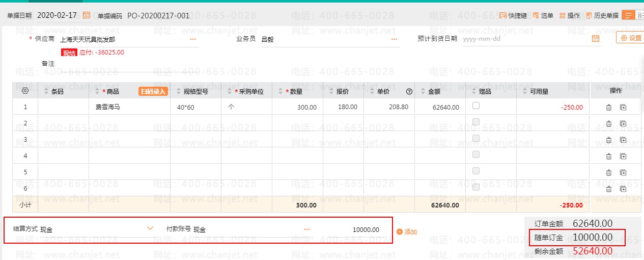644x260 pixels.
Task: Insert a row via row 4 add icon
Action: coord(623,156)
